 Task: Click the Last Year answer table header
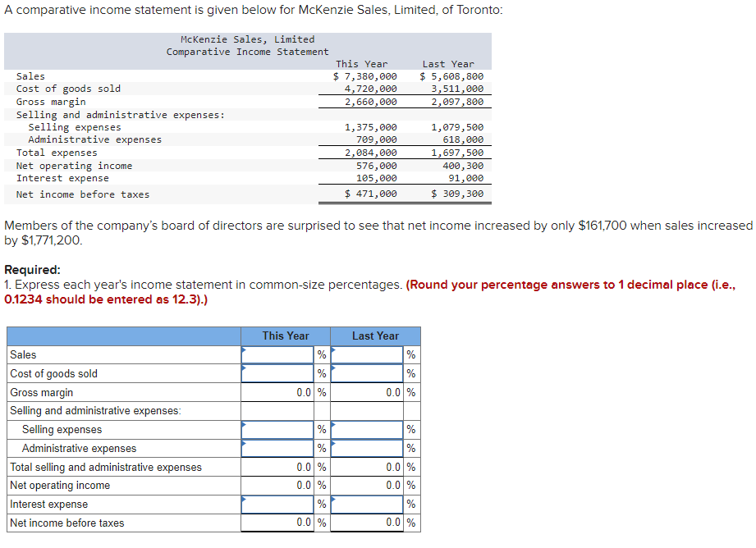pos(375,336)
